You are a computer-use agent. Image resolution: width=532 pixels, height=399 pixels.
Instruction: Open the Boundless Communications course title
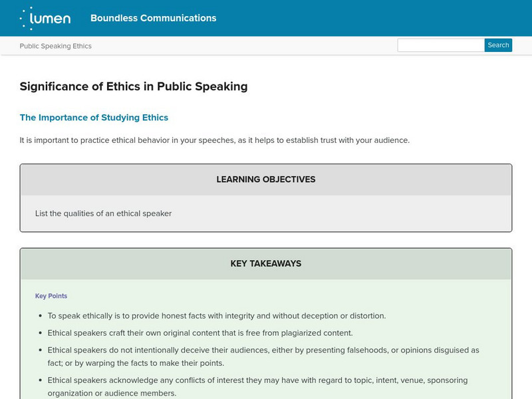153,18
